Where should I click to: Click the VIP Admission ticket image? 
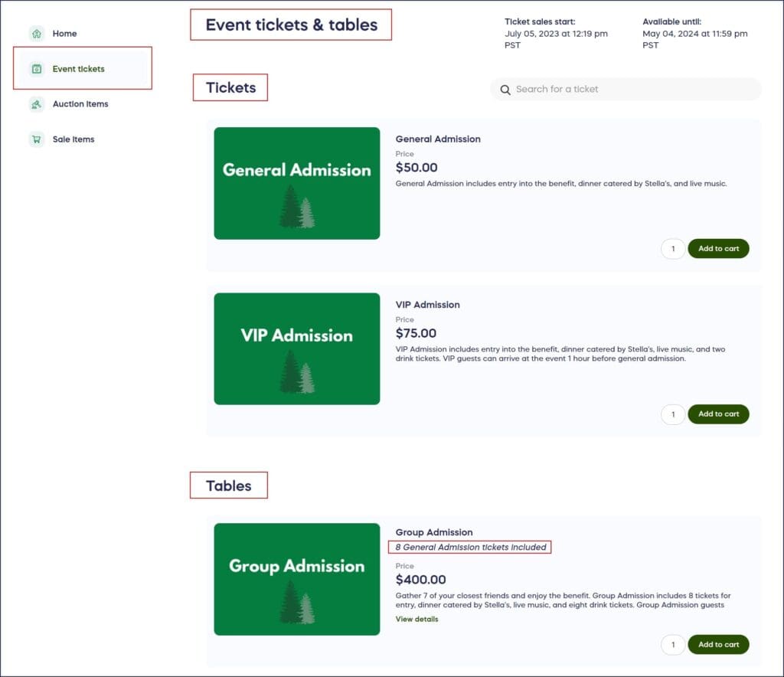click(297, 348)
